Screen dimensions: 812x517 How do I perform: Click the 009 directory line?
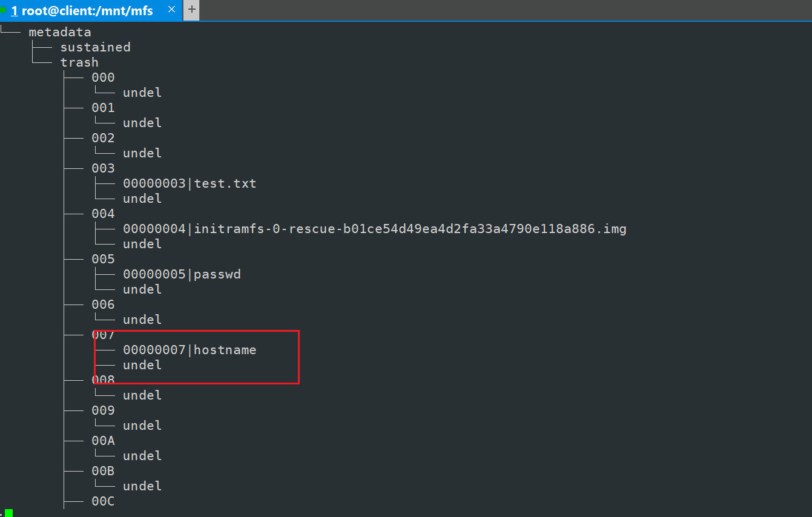103,410
